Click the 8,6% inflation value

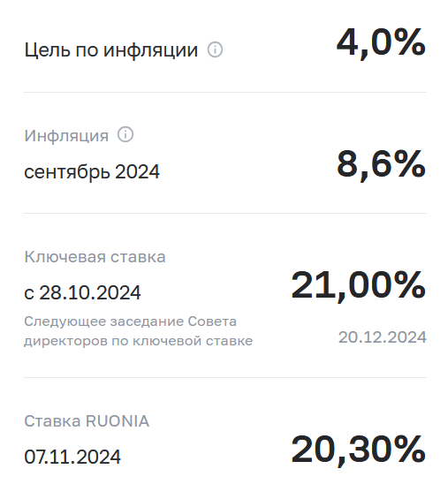[382, 164]
